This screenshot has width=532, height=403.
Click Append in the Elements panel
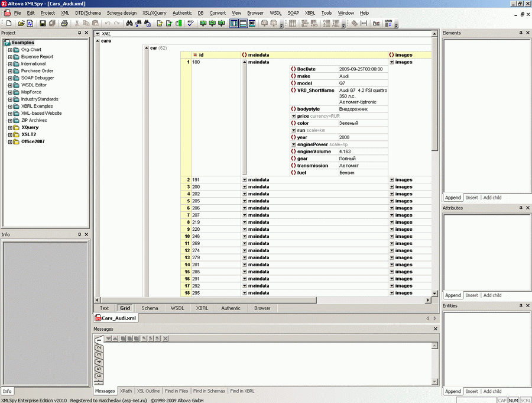point(453,198)
